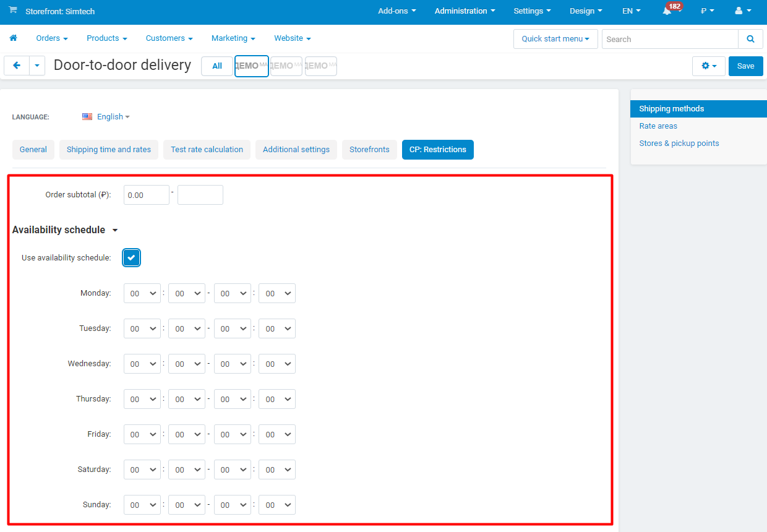This screenshot has width=767, height=532.
Task: Open the Website menu
Action: [x=292, y=38]
